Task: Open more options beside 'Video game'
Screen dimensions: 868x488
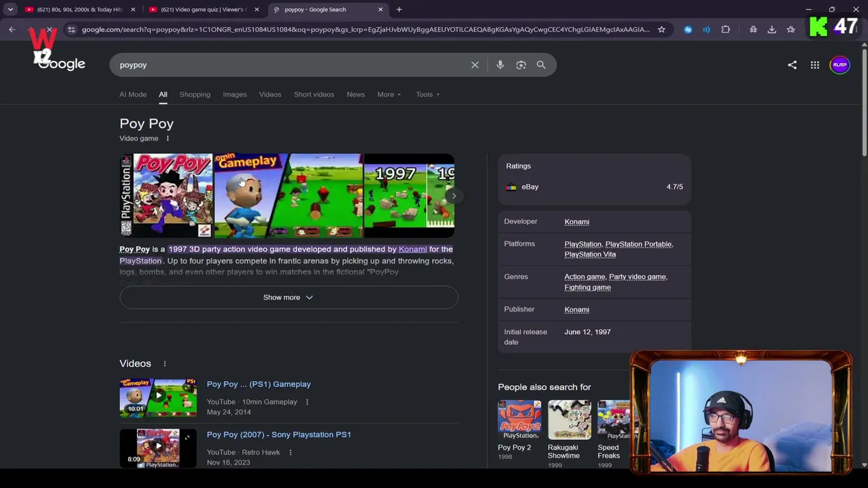Action: 167,138
